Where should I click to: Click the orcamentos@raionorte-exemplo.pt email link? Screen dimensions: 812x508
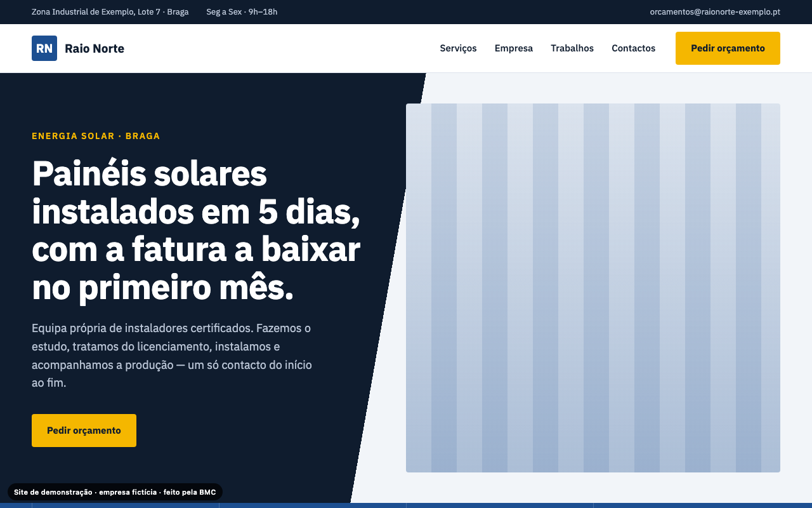[715, 12]
